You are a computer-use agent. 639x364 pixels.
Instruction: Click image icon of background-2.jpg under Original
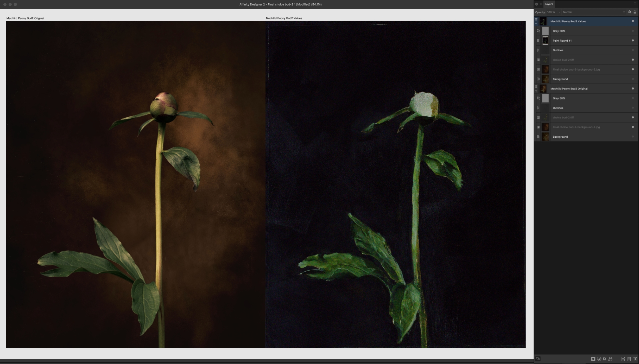coord(538,127)
